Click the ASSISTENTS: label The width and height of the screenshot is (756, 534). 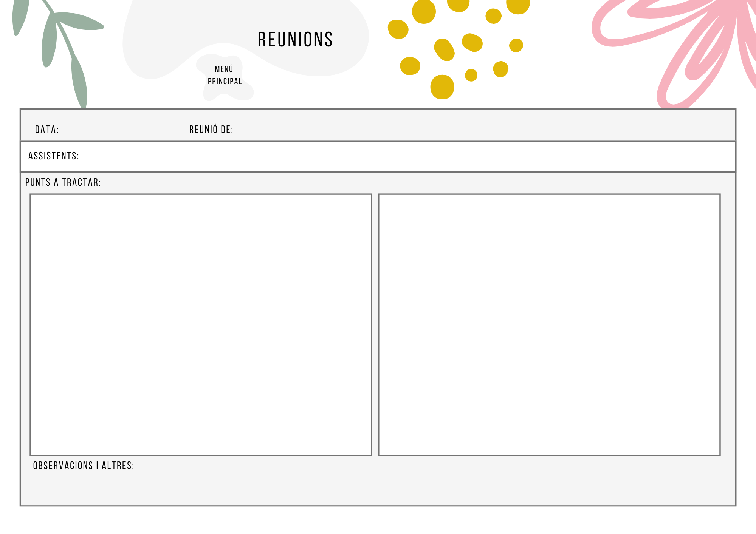tap(54, 156)
